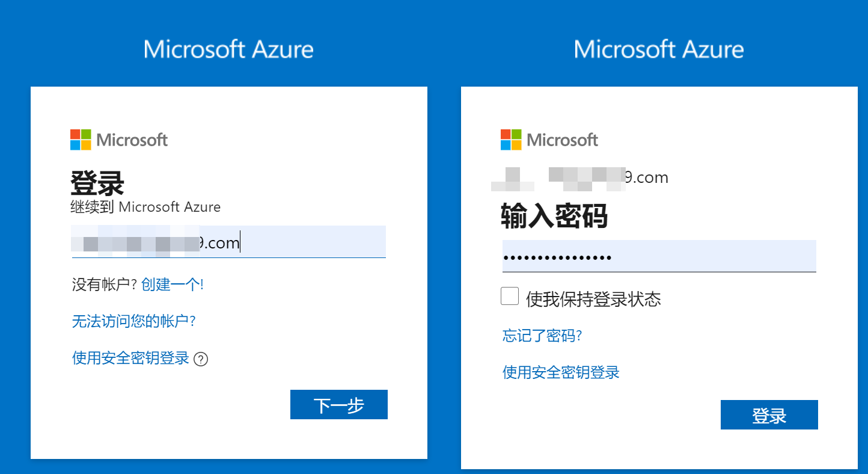Click the blurred account email above 输入密码
Screen dimensions: 868x474
click(580, 177)
